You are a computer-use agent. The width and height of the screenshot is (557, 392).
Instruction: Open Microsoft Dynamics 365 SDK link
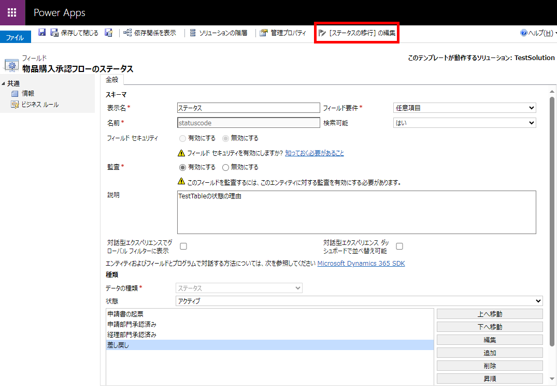click(361, 264)
